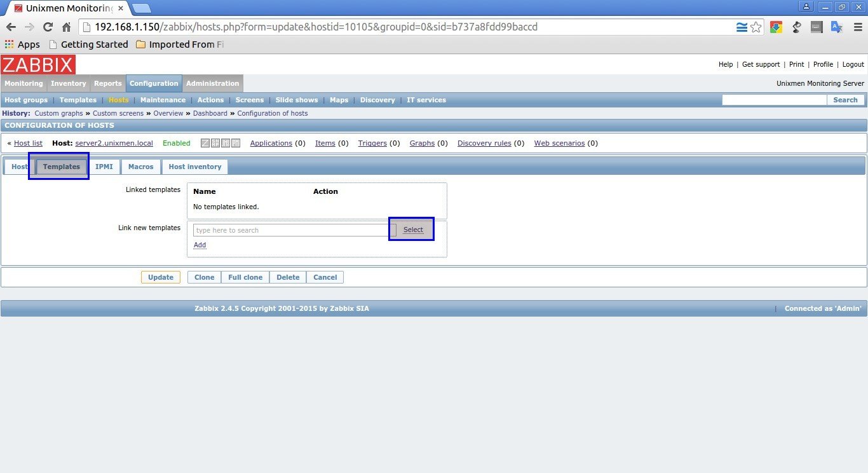
Task: Open the Chrome menu hamburger icon
Action: click(857, 27)
